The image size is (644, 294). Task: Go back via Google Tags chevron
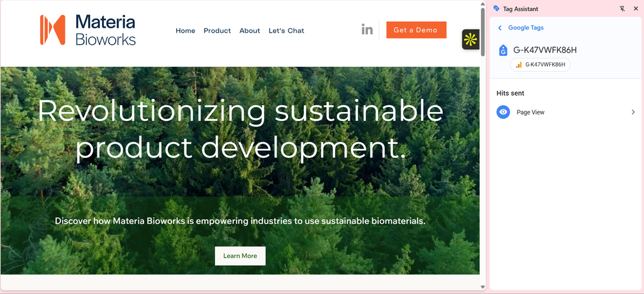click(500, 28)
